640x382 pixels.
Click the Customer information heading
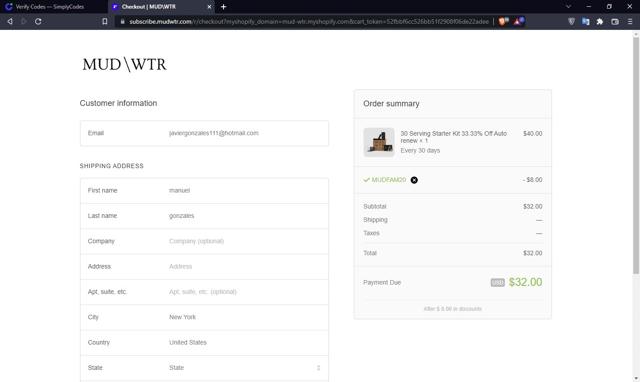click(118, 103)
